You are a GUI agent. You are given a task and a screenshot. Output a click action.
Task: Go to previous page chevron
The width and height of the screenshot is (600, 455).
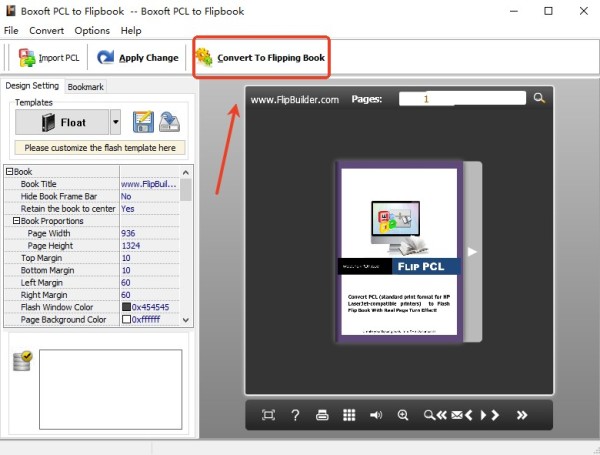tap(468, 415)
